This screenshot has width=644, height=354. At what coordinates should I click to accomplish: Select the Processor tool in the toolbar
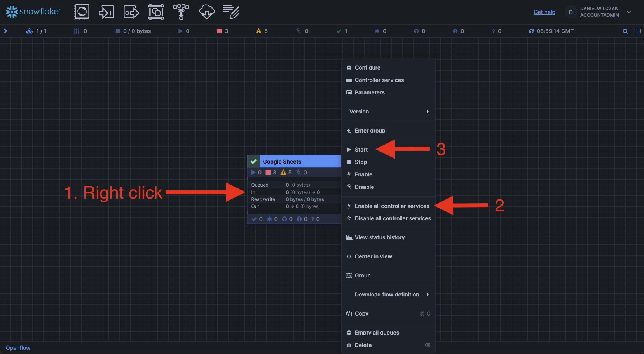click(x=82, y=12)
